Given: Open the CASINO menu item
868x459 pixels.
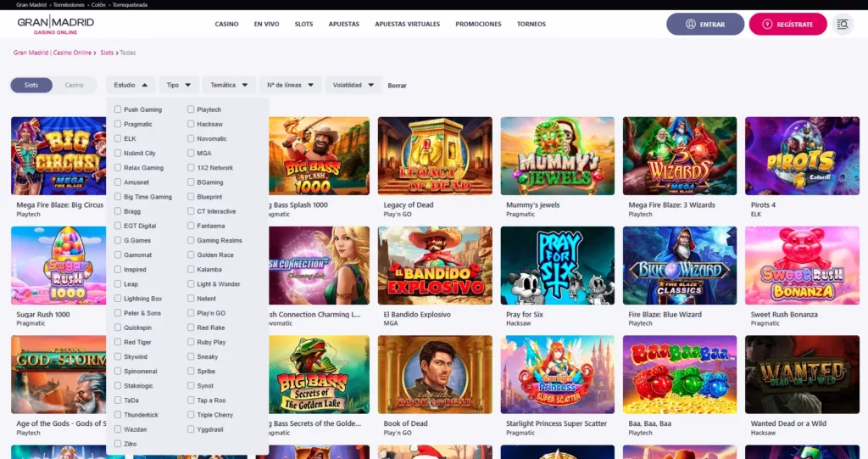Looking at the screenshot, I should [x=226, y=25].
